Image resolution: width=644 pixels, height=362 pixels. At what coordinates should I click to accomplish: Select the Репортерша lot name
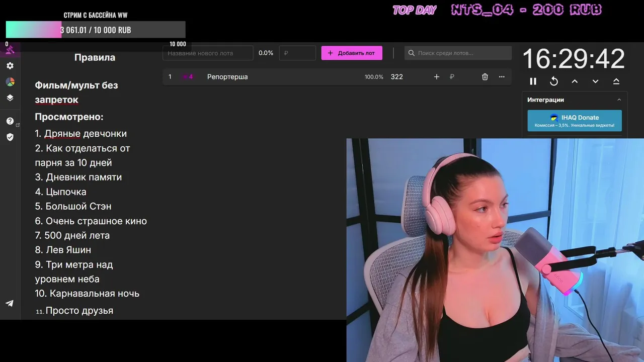pyautogui.click(x=227, y=77)
